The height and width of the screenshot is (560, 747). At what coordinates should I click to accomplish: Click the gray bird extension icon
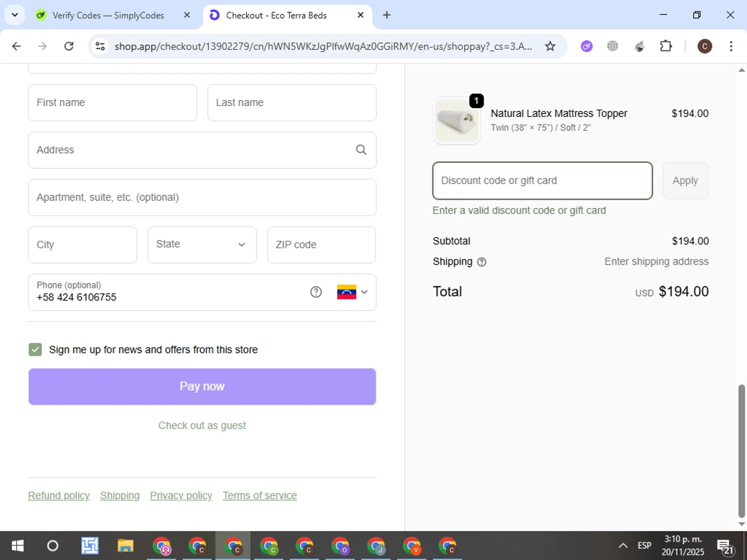coord(639,46)
